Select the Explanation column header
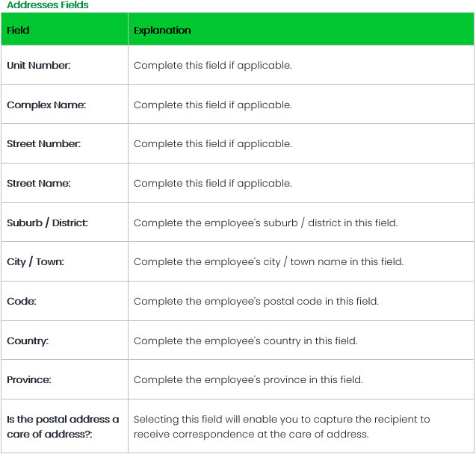 162,31
